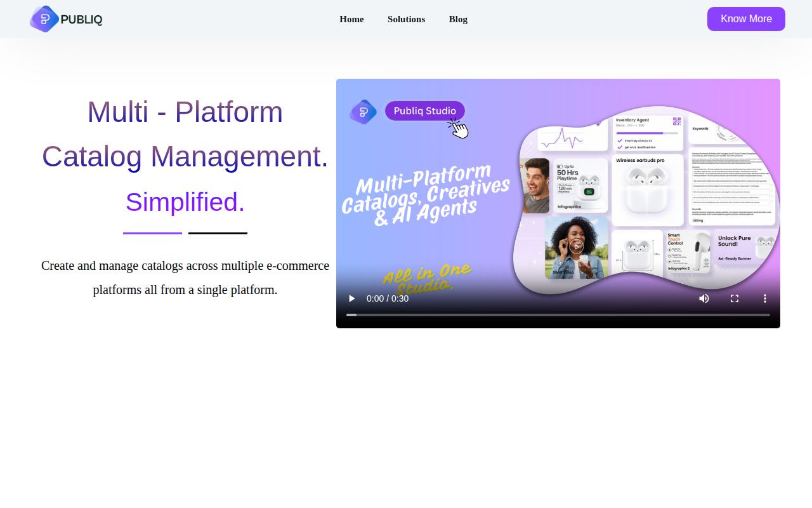Play the video

point(351,298)
